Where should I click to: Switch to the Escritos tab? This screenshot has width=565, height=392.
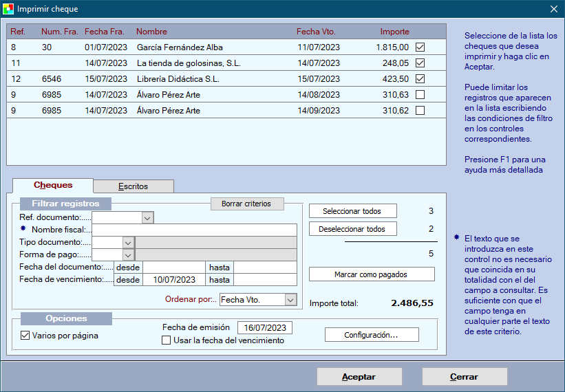(x=133, y=186)
